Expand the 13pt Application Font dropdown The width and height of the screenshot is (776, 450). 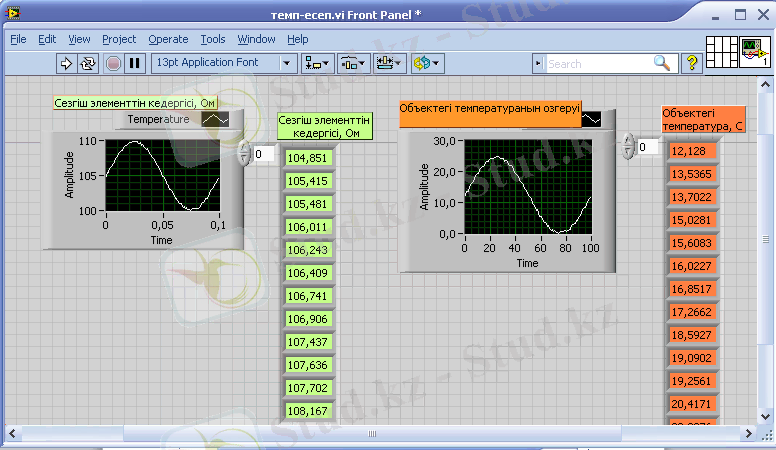point(286,63)
